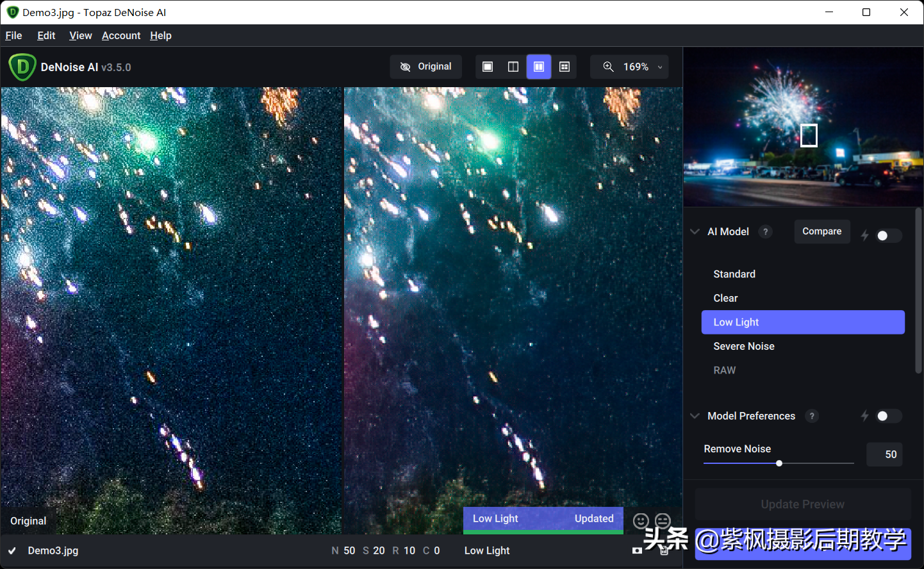Open Model Preferences help question mark
The width and height of the screenshot is (924, 569).
(x=812, y=416)
